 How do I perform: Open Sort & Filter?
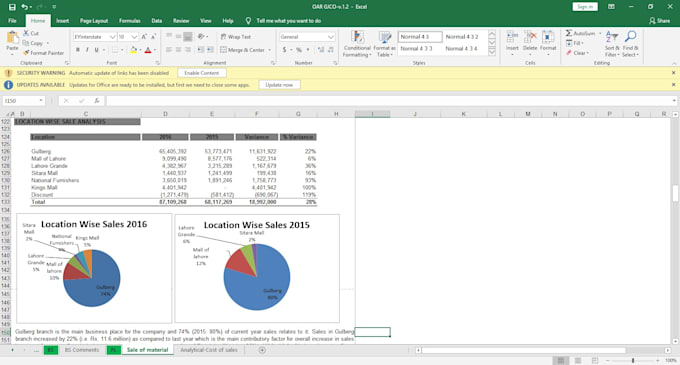tap(611, 44)
